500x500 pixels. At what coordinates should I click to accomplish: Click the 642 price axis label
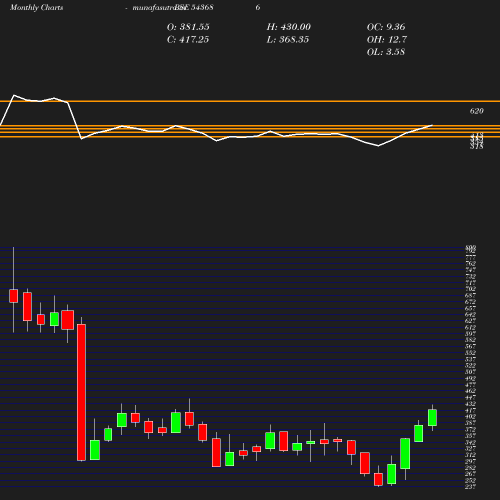tap(471, 314)
